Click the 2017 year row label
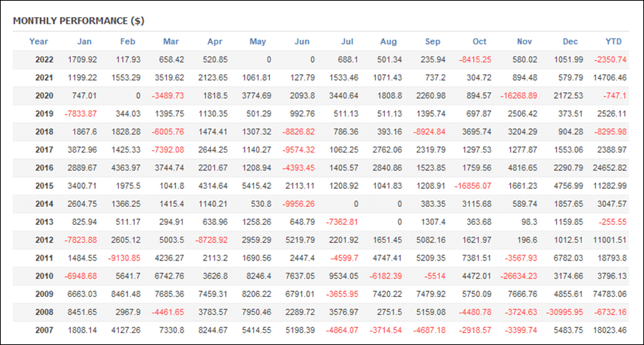644x345 pixels. [x=44, y=150]
